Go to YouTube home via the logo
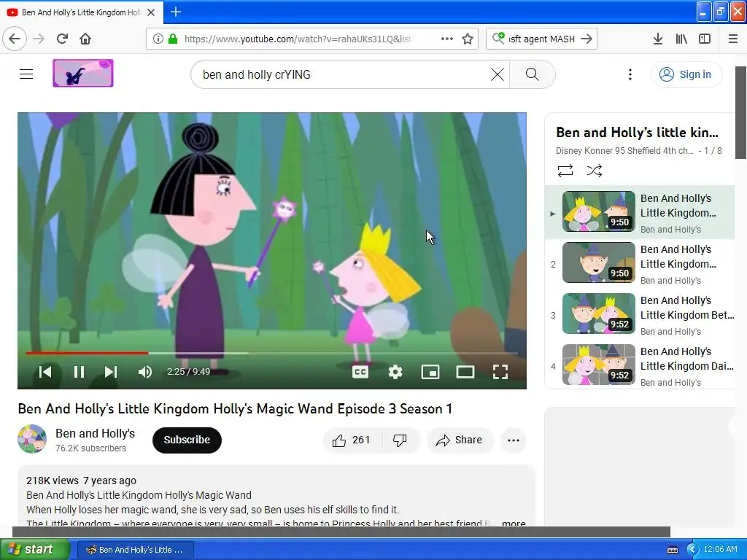Image resolution: width=747 pixels, height=560 pixels. point(83,74)
